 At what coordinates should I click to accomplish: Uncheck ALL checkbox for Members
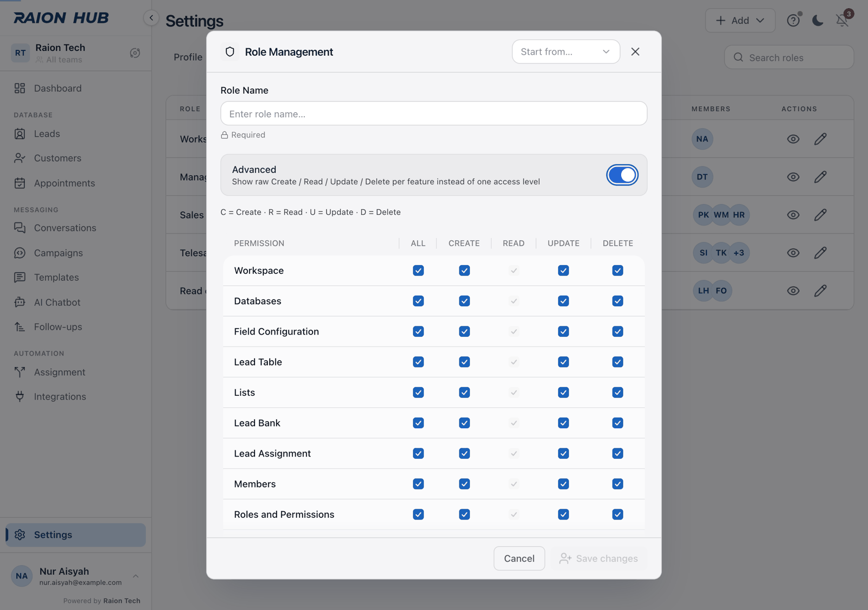click(418, 484)
